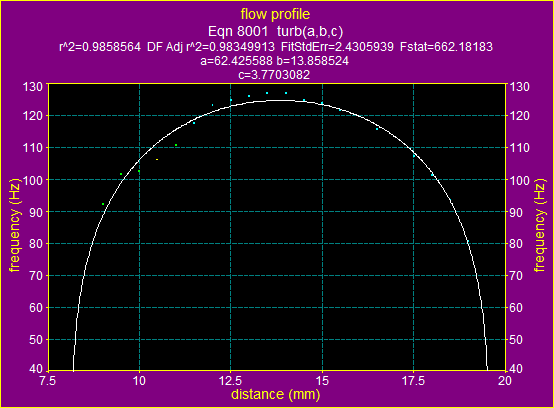Click the 17.5 tick on x-axis
The height and width of the screenshot is (408, 554).
(x=413, y=381)
